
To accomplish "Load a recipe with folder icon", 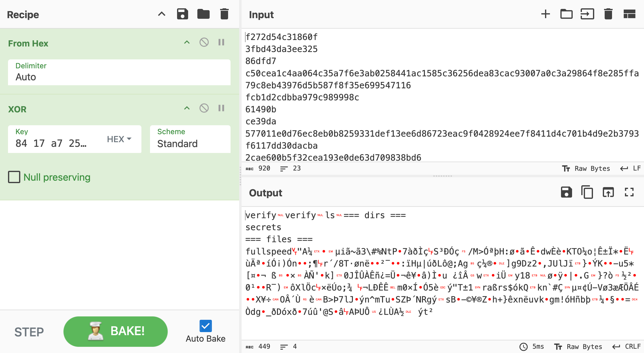I will tap(203, 14).
